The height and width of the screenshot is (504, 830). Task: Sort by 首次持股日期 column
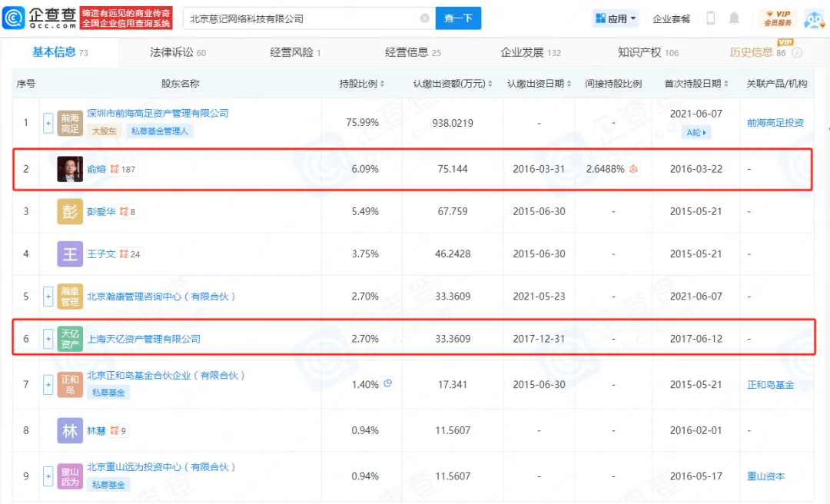pos(696,84)
